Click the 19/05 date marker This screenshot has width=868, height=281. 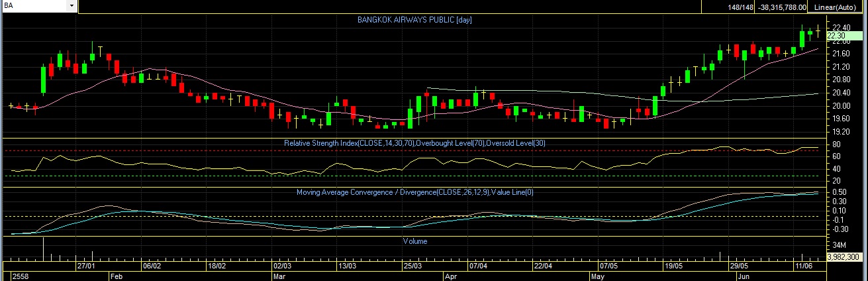tap(673, 265)
